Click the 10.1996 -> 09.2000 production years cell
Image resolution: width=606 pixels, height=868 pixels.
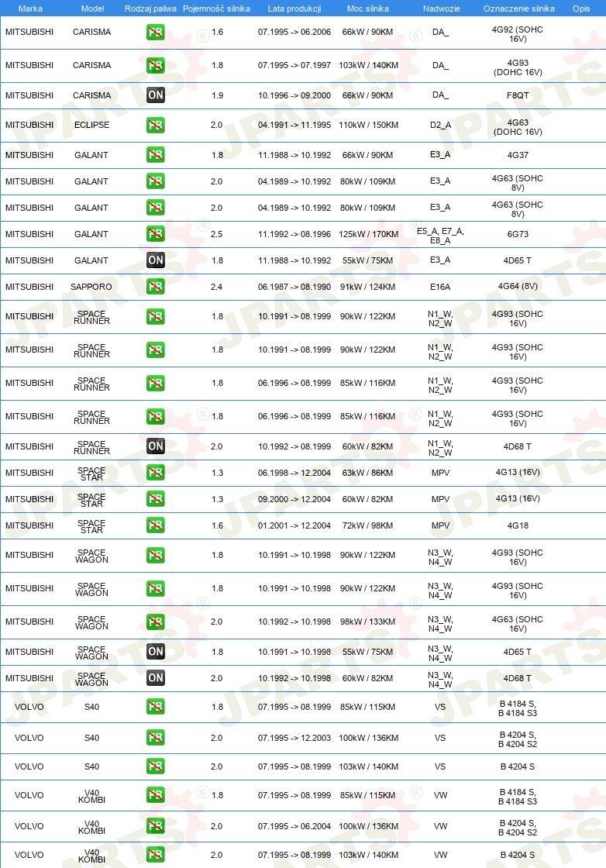point(294,95)
